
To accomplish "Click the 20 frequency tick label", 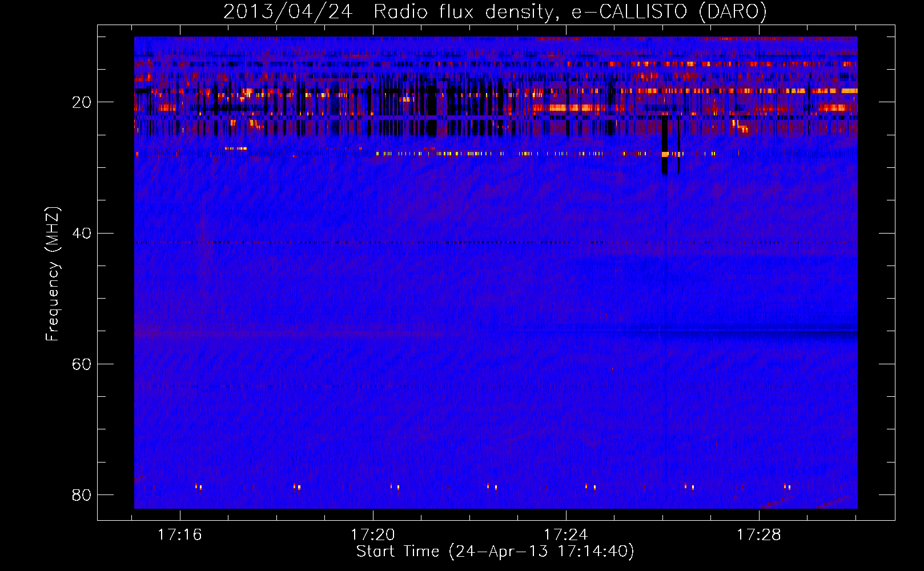I will tap(82, 103).
